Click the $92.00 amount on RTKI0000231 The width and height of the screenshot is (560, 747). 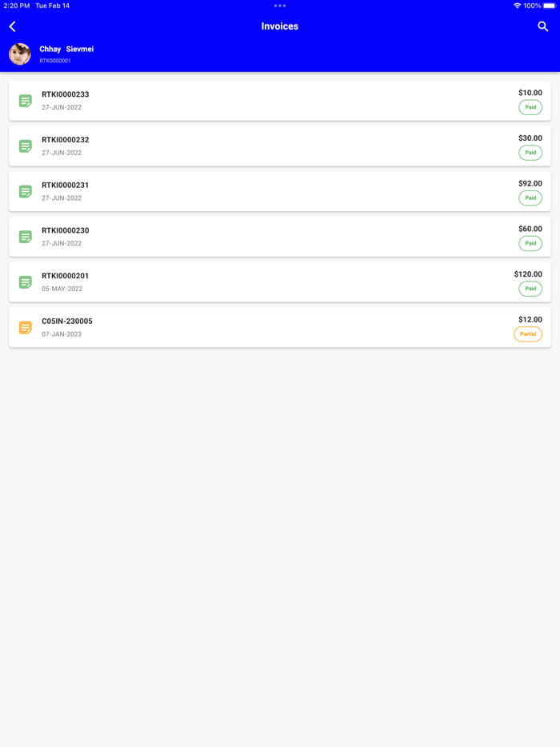point(529,183)
